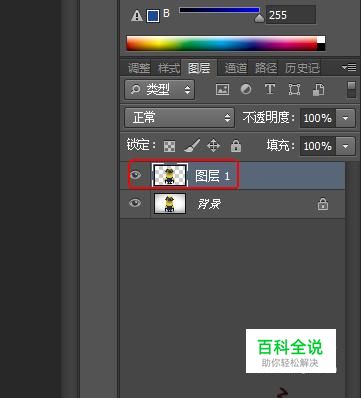Open the 填充 slider dropdown arrow

coord(346,146)
